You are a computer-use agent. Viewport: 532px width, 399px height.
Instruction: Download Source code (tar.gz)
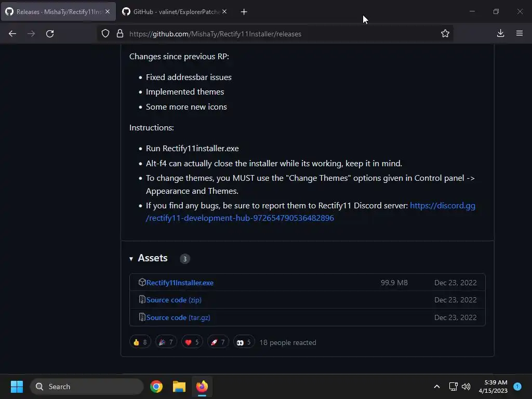tap(178, 317)
